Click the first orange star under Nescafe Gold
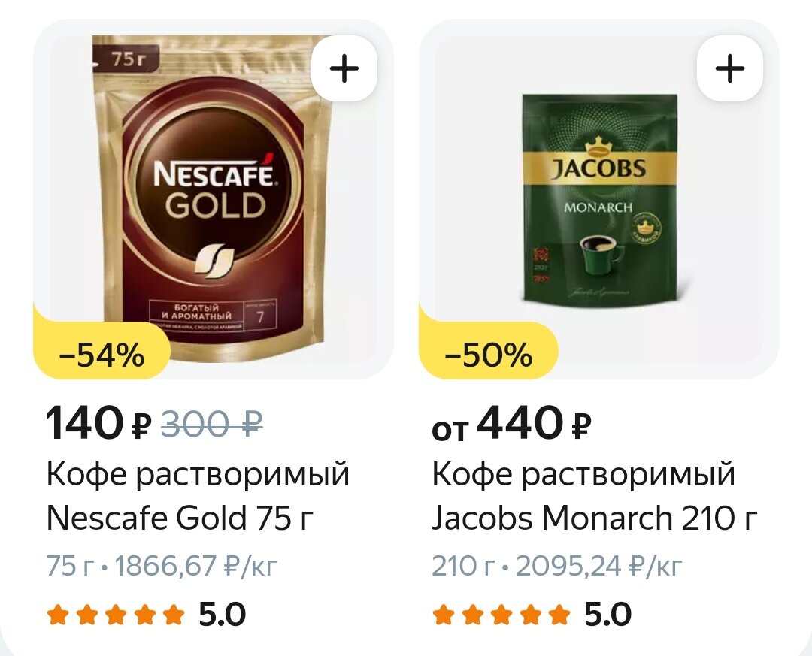Viewport: 812px width, 656px height. (57, 615)
